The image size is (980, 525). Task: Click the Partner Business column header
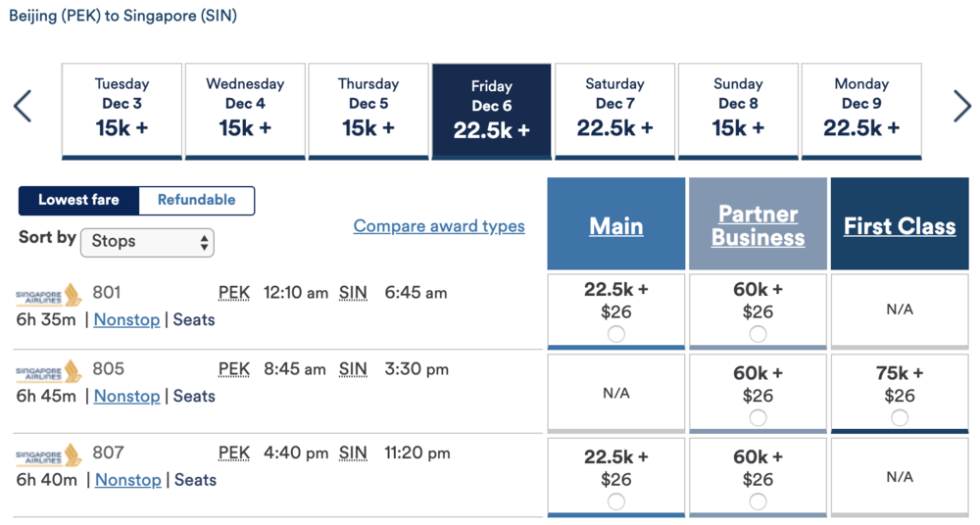[758, 225]
